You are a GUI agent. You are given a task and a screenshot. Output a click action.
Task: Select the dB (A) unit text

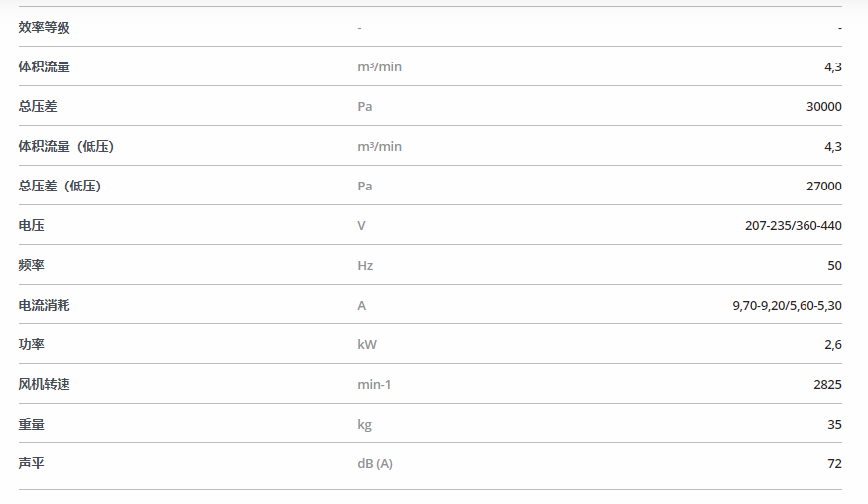click(375, 464)
